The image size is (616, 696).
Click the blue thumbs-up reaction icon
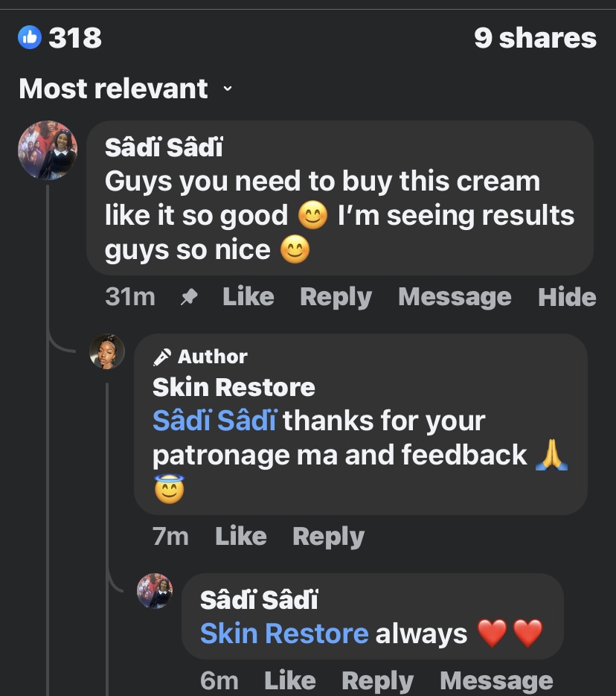(x=30, y=36)
